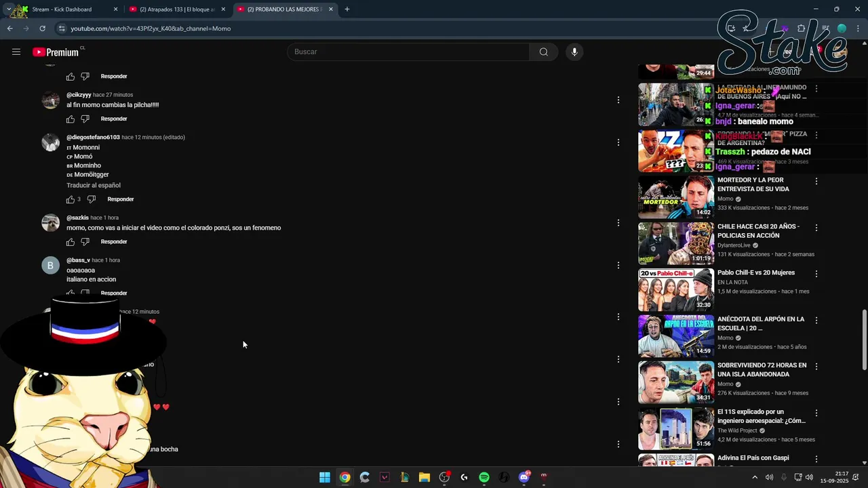Click @cikzyyy profile avatar
868x488 pixels.
coord(51,100)
